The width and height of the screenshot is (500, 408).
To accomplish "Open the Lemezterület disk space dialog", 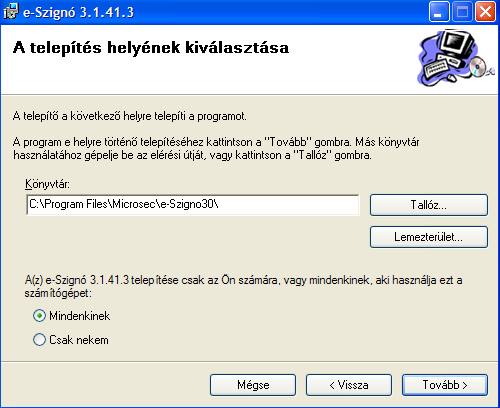I will [429, 237].
